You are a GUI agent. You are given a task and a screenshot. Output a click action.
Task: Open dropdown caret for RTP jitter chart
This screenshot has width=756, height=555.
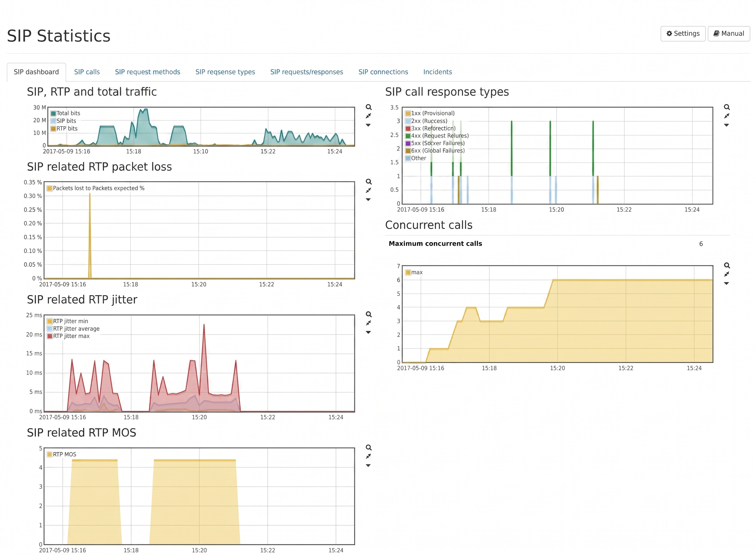click(x=368, y=332)
